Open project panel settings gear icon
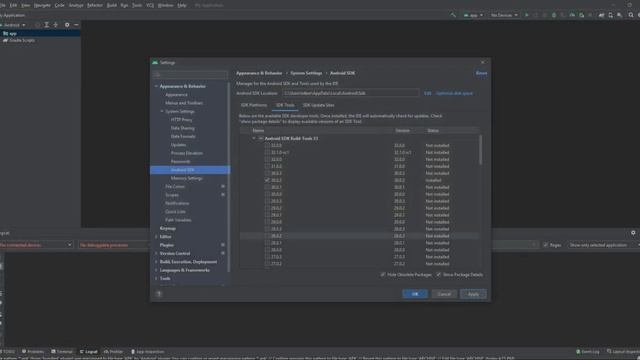This screenshot has height=360, width=640. coord(67,25)
